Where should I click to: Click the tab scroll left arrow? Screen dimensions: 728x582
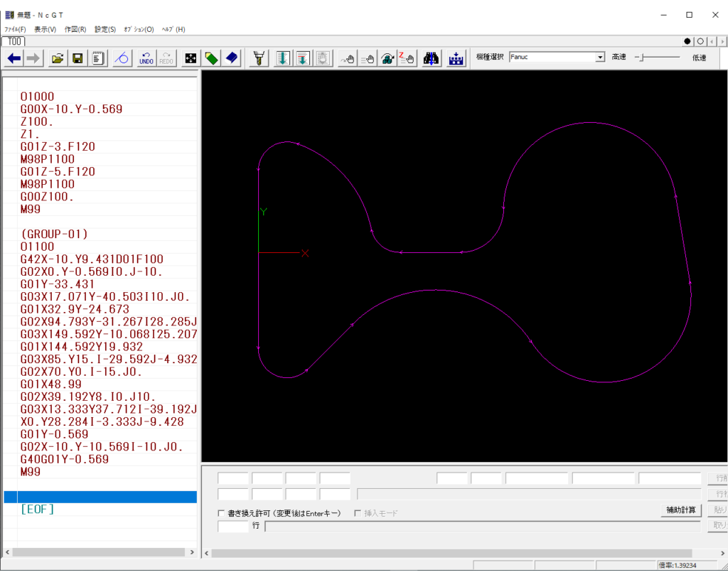(712, 41)
